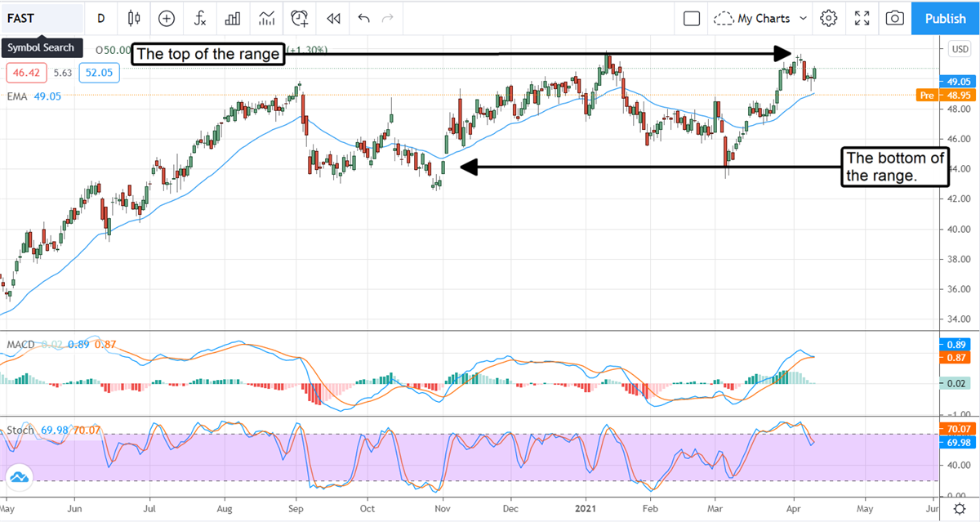This screenshot has width=980, height=522.
Task: Start bar replay with the rewind icon
Action: [x=332, y=18]
